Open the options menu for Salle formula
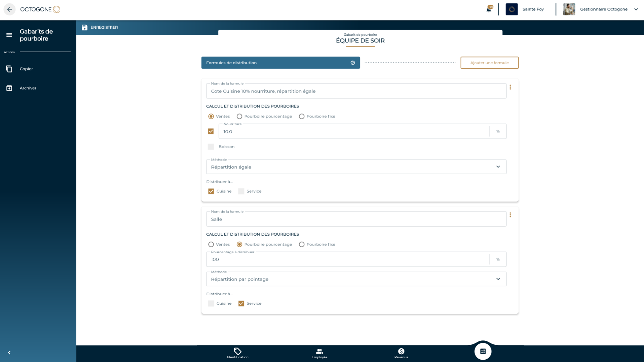Viewport: 644px width, 362px height. click(x=510, y=215)
